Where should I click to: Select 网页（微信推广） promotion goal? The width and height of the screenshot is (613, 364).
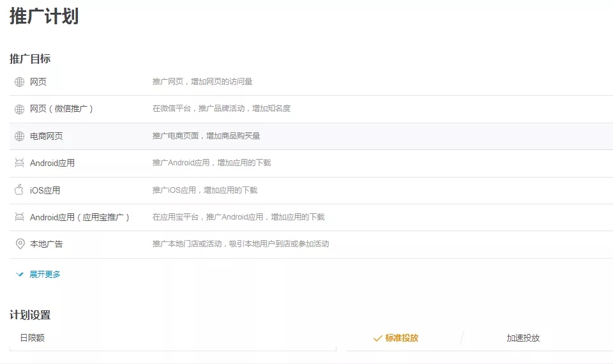coord(61,109)
